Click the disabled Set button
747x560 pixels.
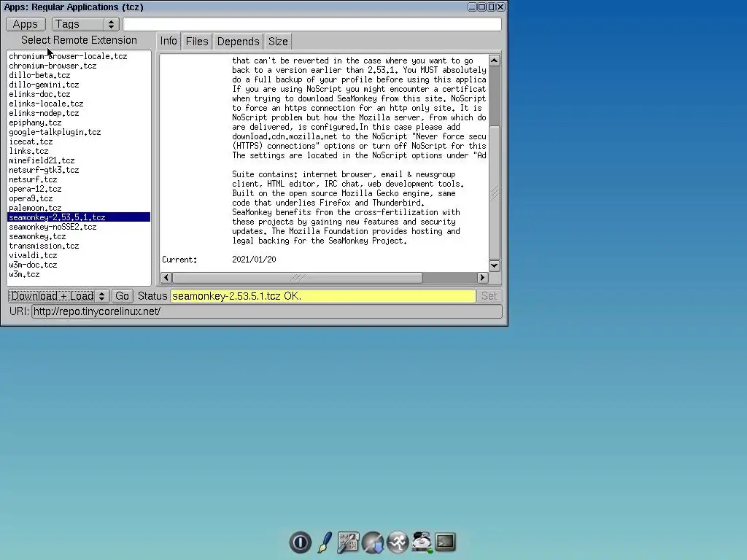click(x=489, y=296)
